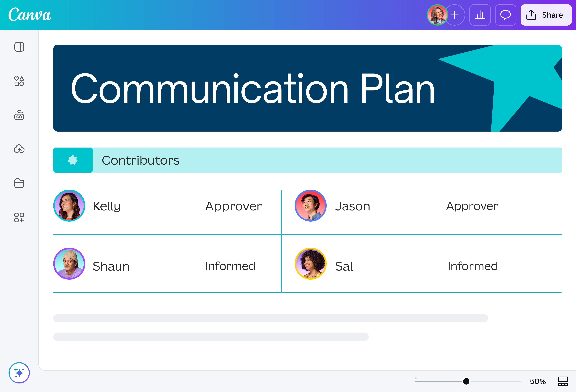
Task: Open the grid view pages icon
Action: pos(563,381)
